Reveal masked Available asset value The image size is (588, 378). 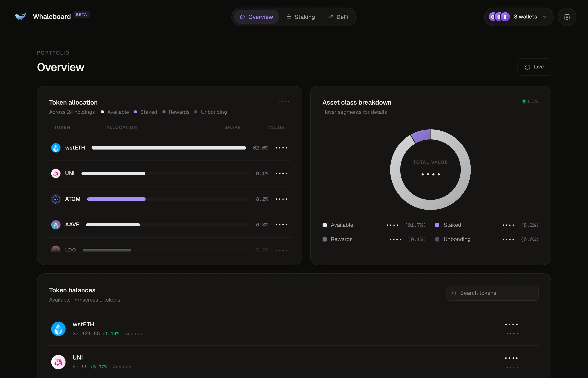click(392, 225)
